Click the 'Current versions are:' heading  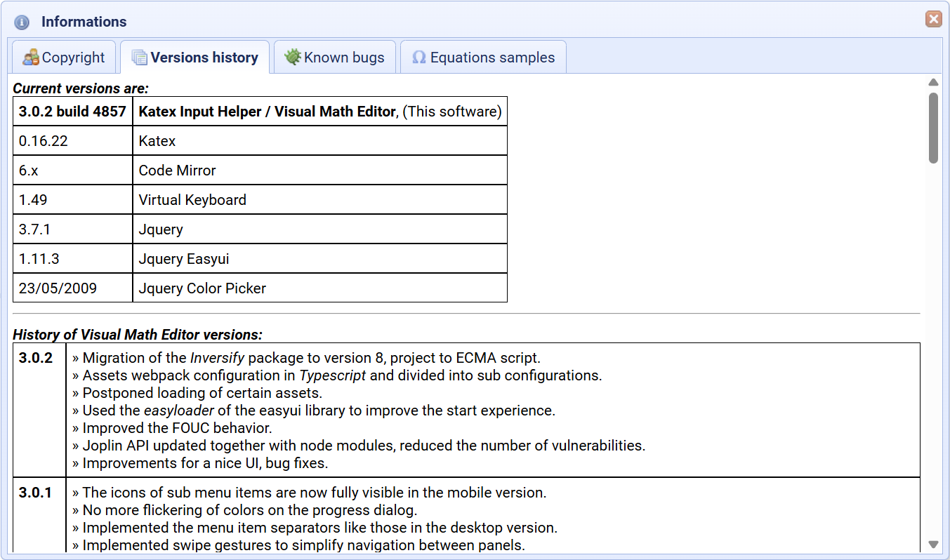pos(81,88)
